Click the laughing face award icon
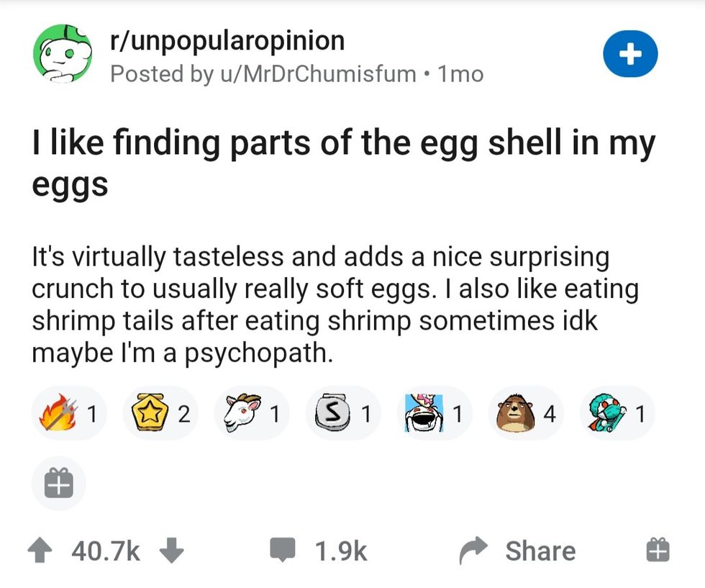Viewport: 705px width, 588px height. [x=423, y=413]
